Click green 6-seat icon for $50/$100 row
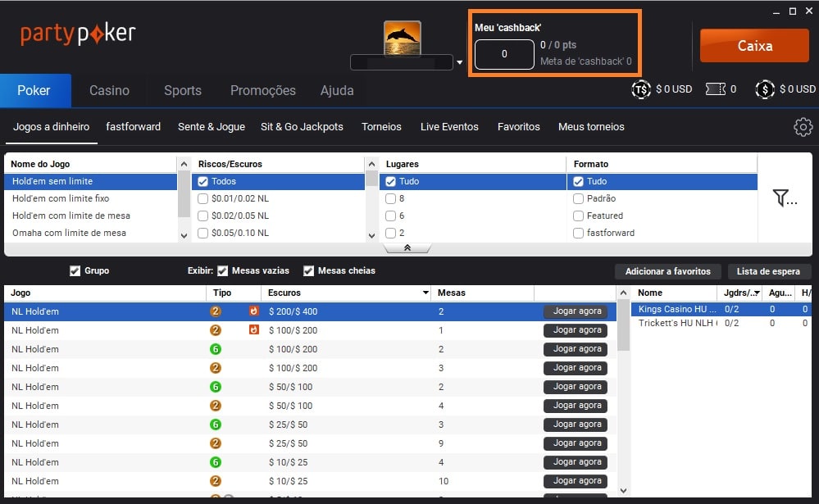 click(215, 387)
